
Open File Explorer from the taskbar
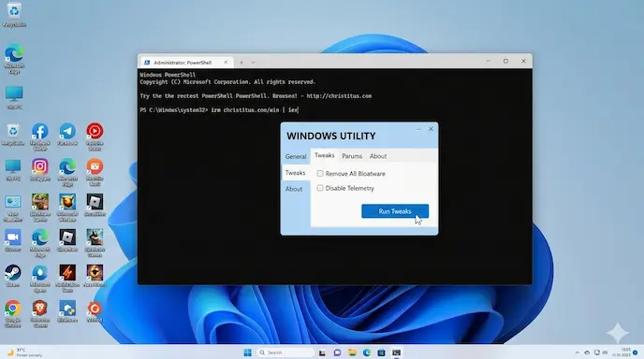tap(352, 352)
